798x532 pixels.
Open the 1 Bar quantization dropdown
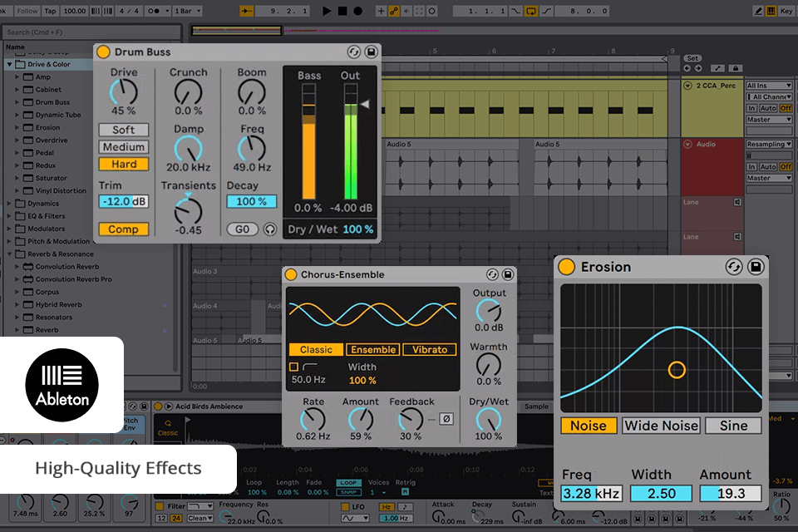[x=188, y=11]
